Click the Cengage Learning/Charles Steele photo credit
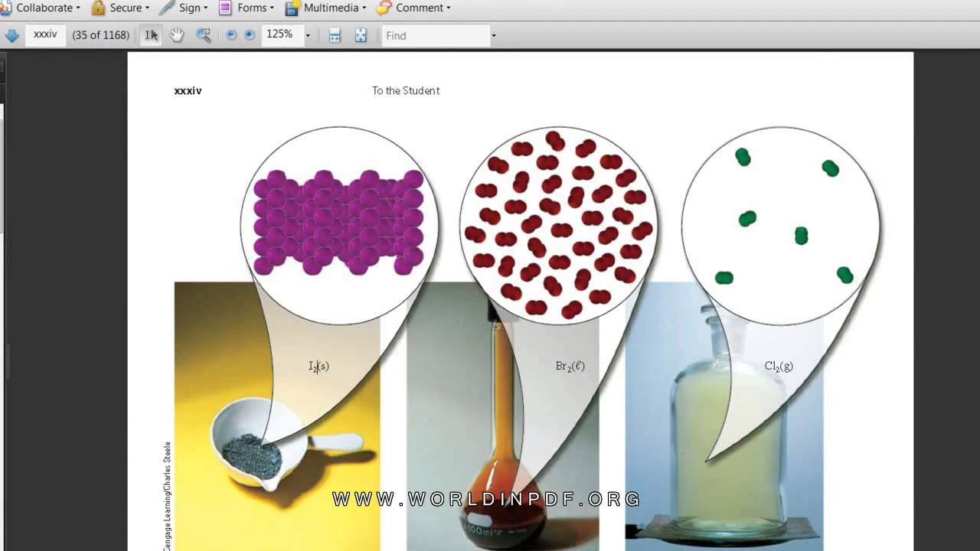This screenshot has height=551, width=980. point(167,496)
